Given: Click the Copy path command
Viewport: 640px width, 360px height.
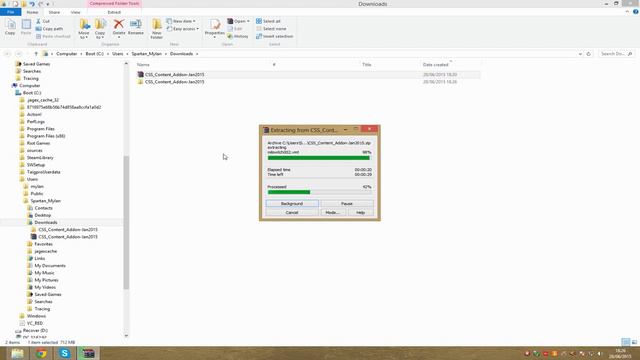Looking at the screenshot, I should (x=49, y=29).
